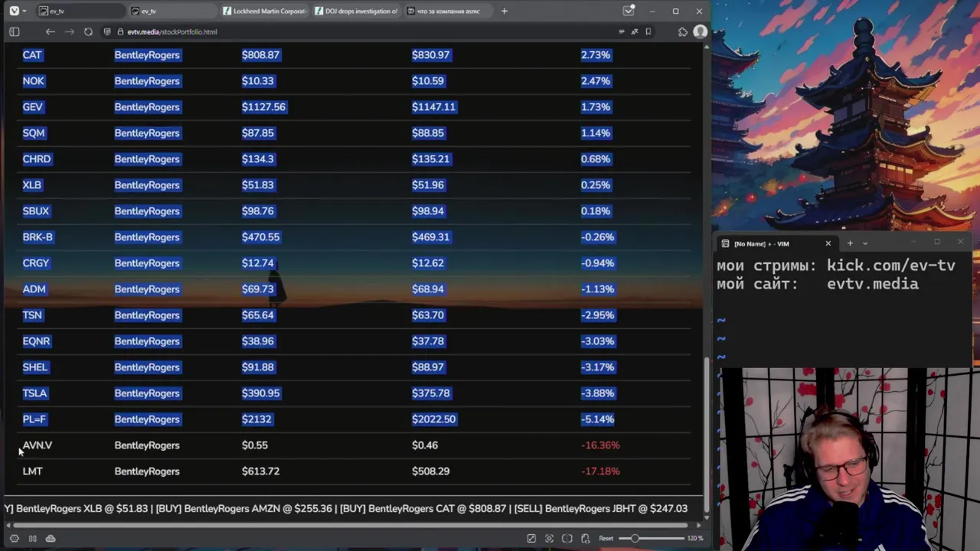Click kick.com/ev-tv text in VIM
980x551 pixels.
pos(891,266)
